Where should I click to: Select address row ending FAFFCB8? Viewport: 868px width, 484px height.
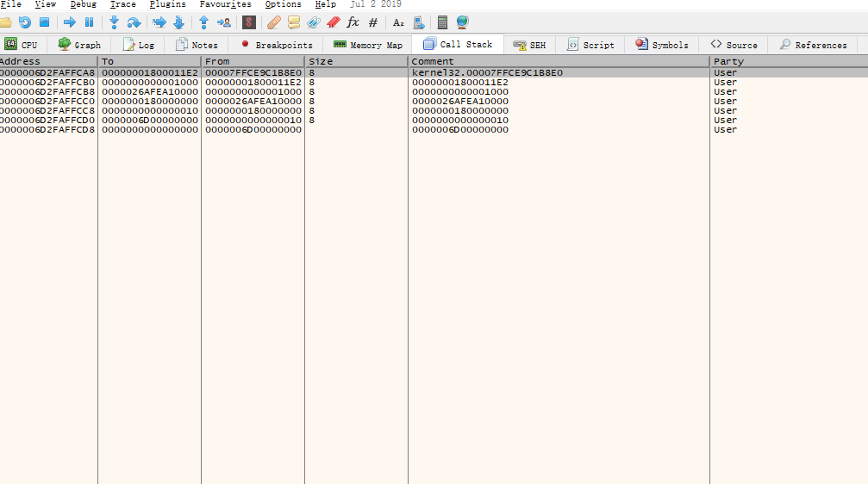click(x=47, y=92)
